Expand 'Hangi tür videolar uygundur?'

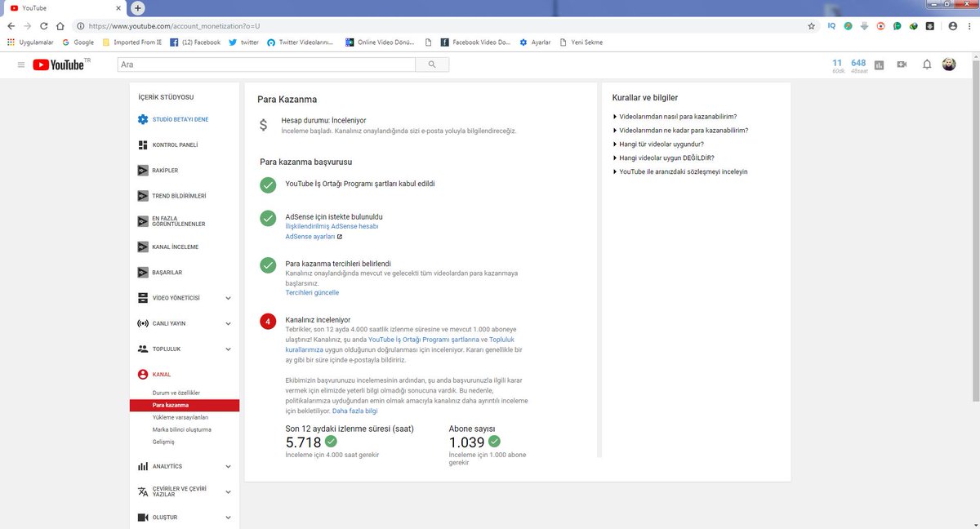[x=658, y=144]
